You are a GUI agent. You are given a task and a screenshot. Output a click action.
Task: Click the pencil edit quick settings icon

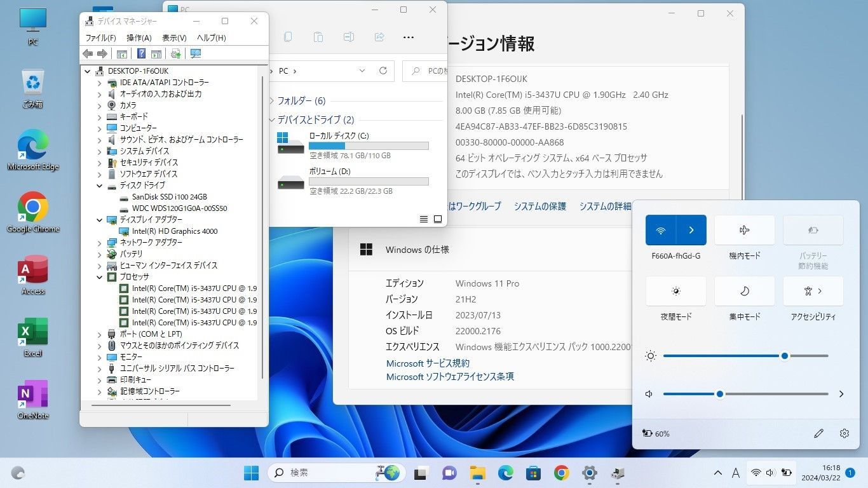click(x=818, y=433)
